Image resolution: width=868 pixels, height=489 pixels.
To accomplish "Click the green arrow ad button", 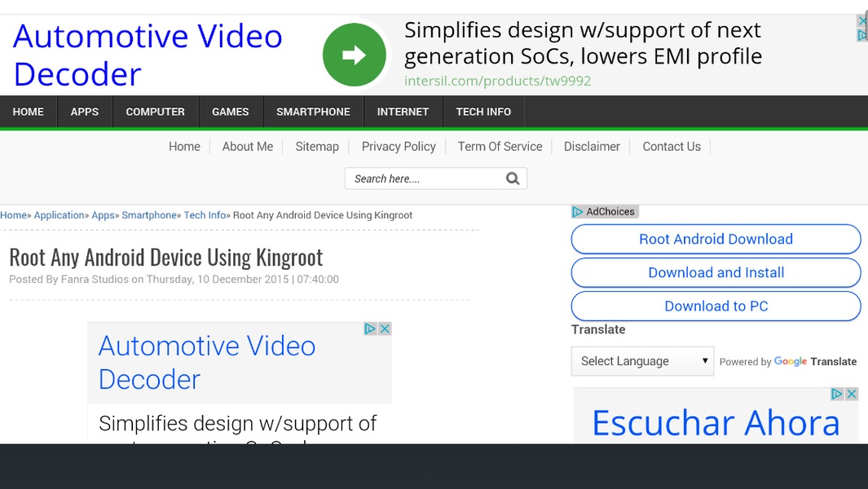I will tap(355, 55).
